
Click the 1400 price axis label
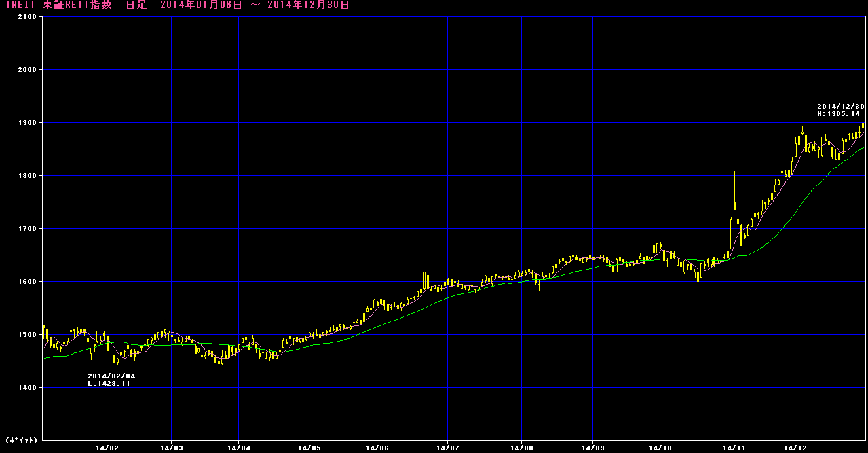(x=26, y=388)
